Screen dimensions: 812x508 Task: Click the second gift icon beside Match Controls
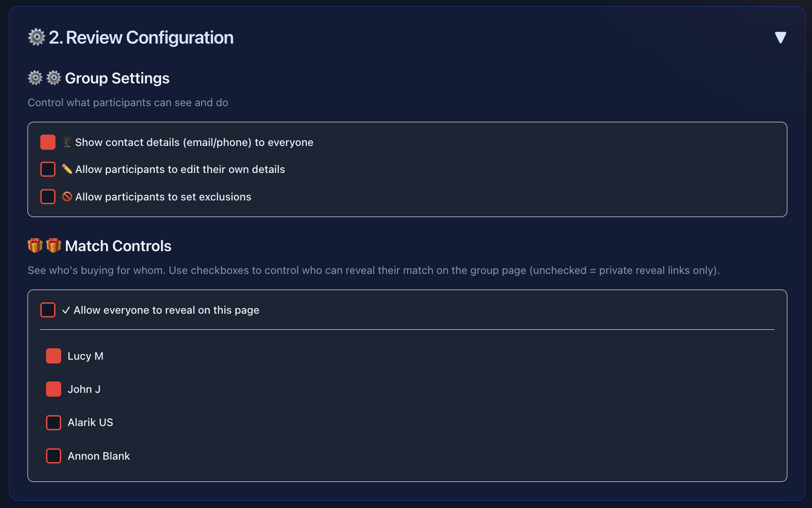coord(54,245)
